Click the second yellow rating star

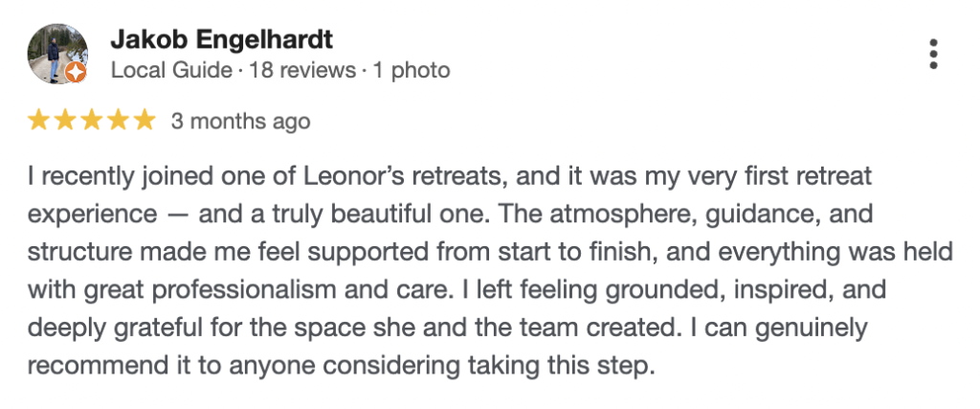click(65, 121)
